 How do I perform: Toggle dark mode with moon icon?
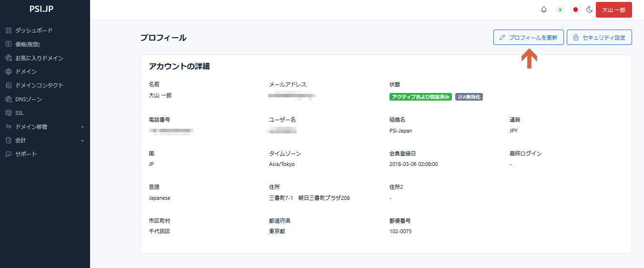click(x=590, y=10)
